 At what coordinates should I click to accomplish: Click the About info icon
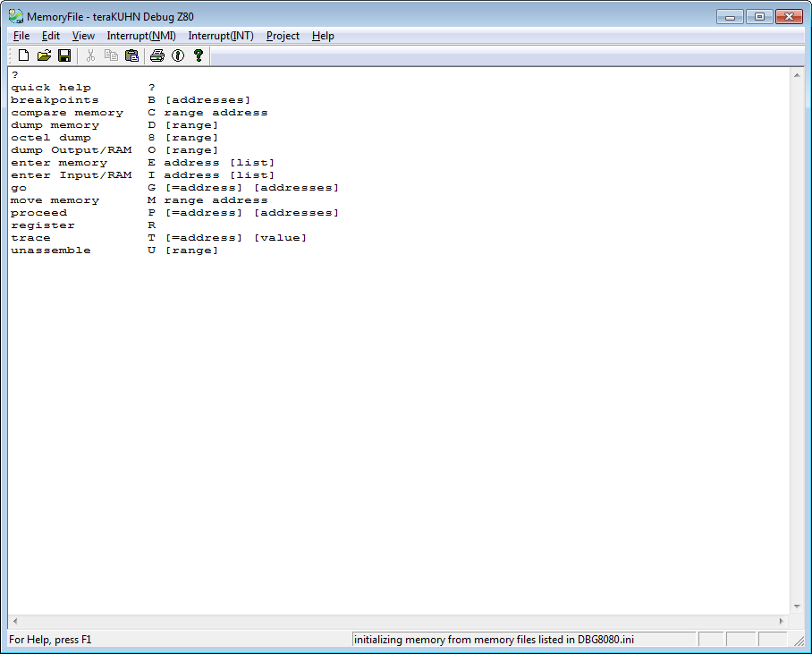(x=178, y=56)
